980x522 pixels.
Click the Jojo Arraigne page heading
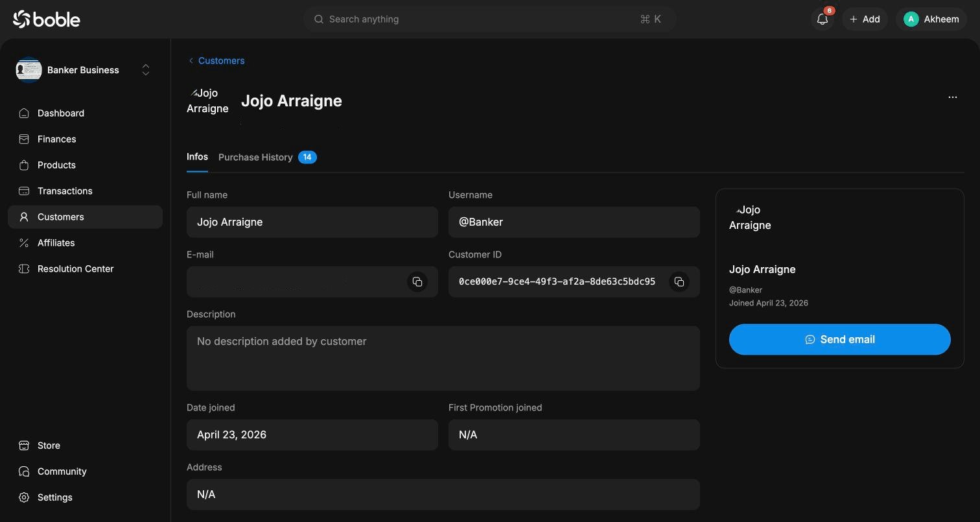[292, 101]
